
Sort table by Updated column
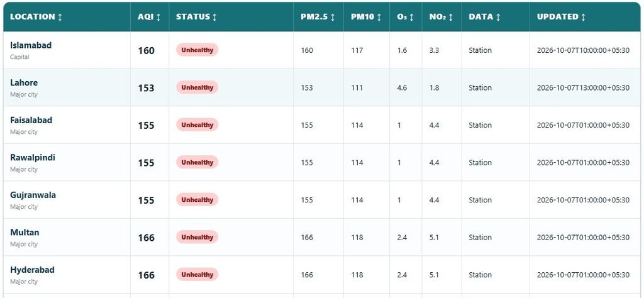561,17
